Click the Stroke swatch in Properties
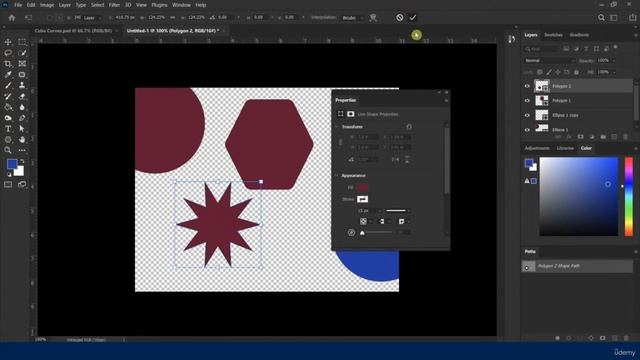640x360 pixels. point(362,199)
